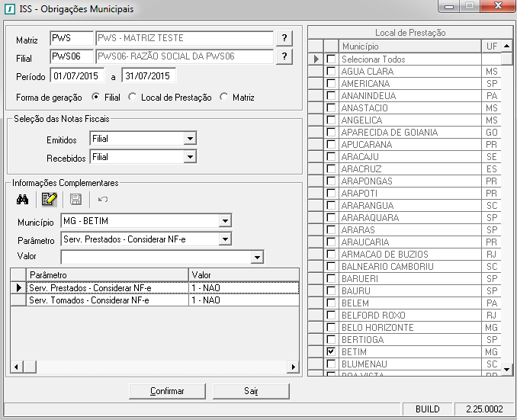Check the BERTIOGA checkbox

[x=331, y=339]
